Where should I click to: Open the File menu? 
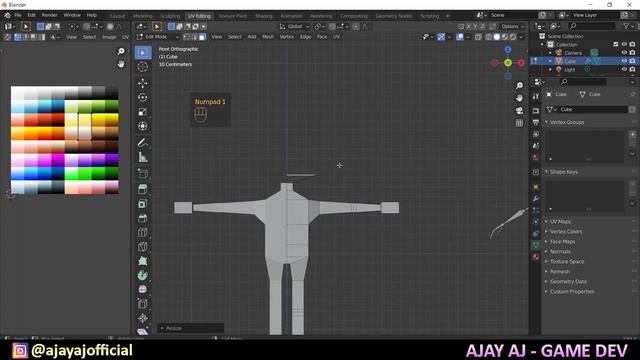[18, 15]
